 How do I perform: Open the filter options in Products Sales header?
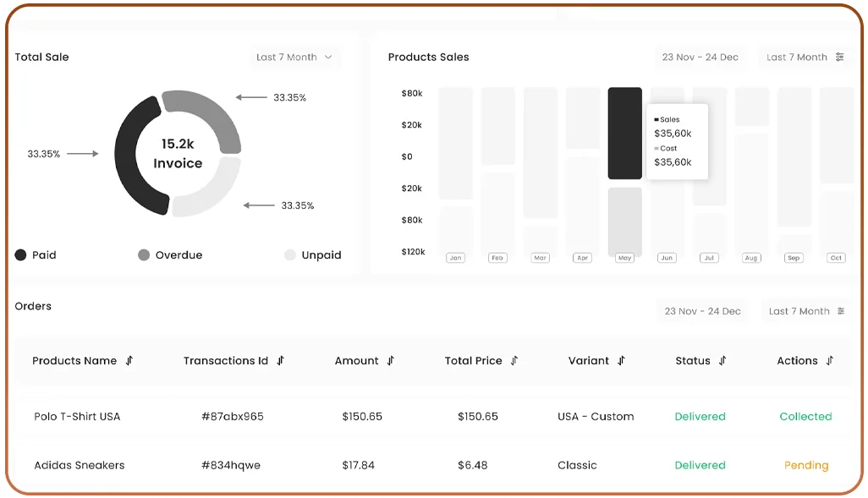840,57
